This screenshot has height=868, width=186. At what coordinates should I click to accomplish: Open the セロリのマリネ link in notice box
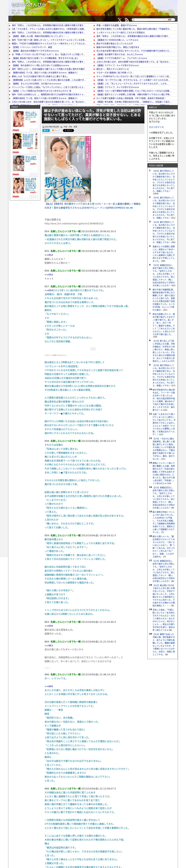156,127
